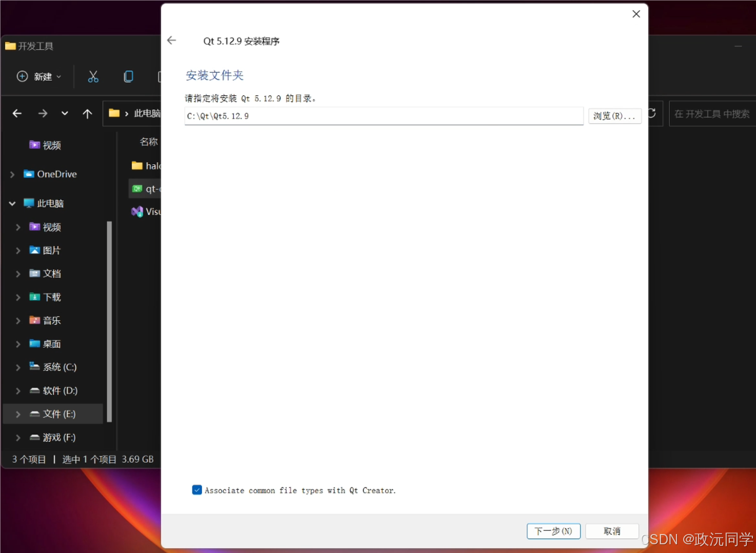Expand the 文档 tree node
Viewport: 756px width, 553px height.
pos(18,274)
